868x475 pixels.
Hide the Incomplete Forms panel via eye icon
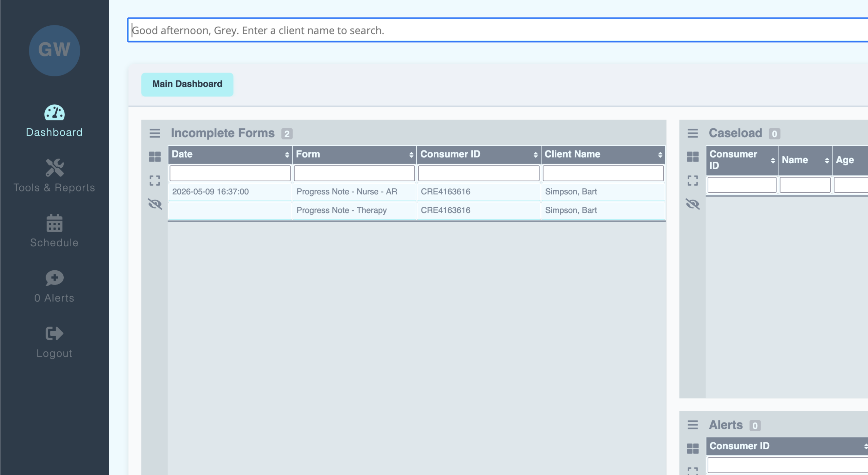point(155,204)
